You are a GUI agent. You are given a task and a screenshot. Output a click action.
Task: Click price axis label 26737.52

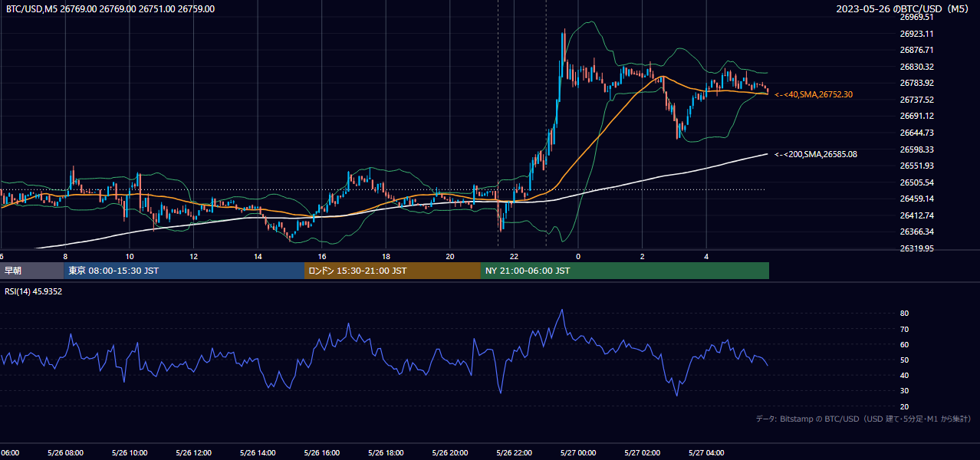click(x=916, y=100)
